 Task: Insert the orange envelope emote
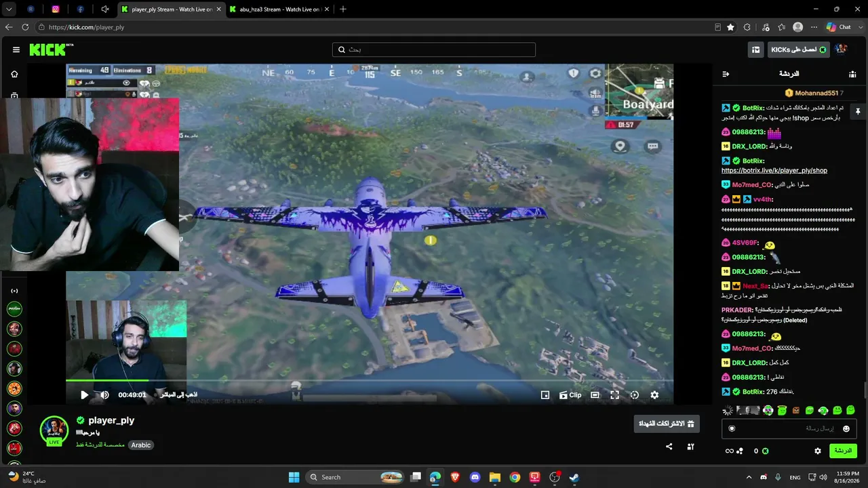pyautogui.click(x=795, y=410)
